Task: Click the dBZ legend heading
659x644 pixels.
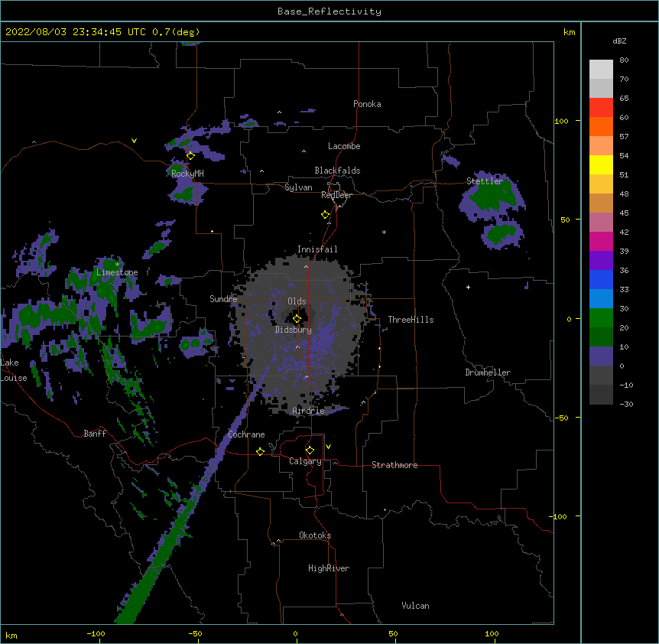Action: 619,41
